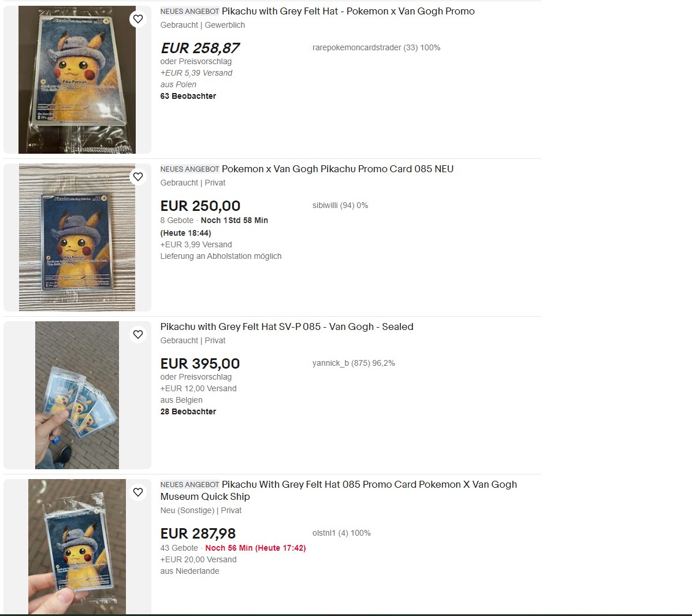
Task: Open thumbnail of card on wooden surface
Action: (77, 238)
